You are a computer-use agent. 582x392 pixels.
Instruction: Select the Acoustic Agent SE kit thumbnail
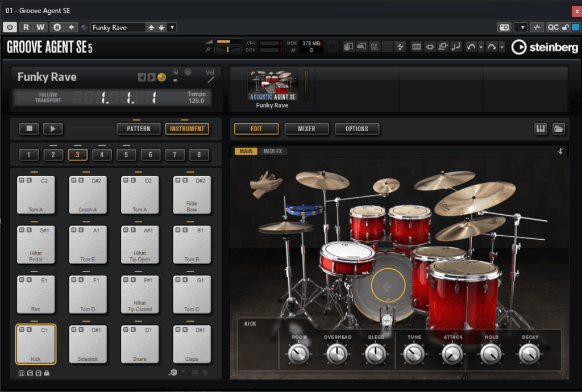coord(272,85)
